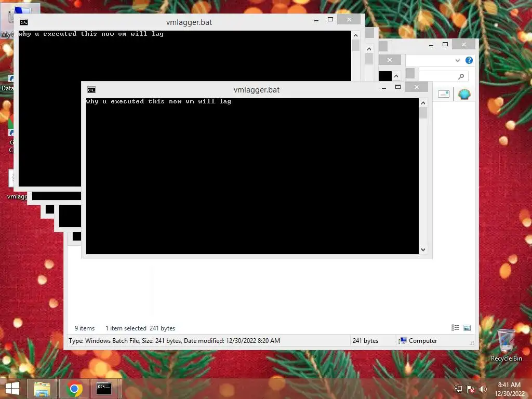Image resolution: width=532 pixels, height=399 pixels.
Task: Open File Explorer from the taskbar
Action: pos(42,389)
